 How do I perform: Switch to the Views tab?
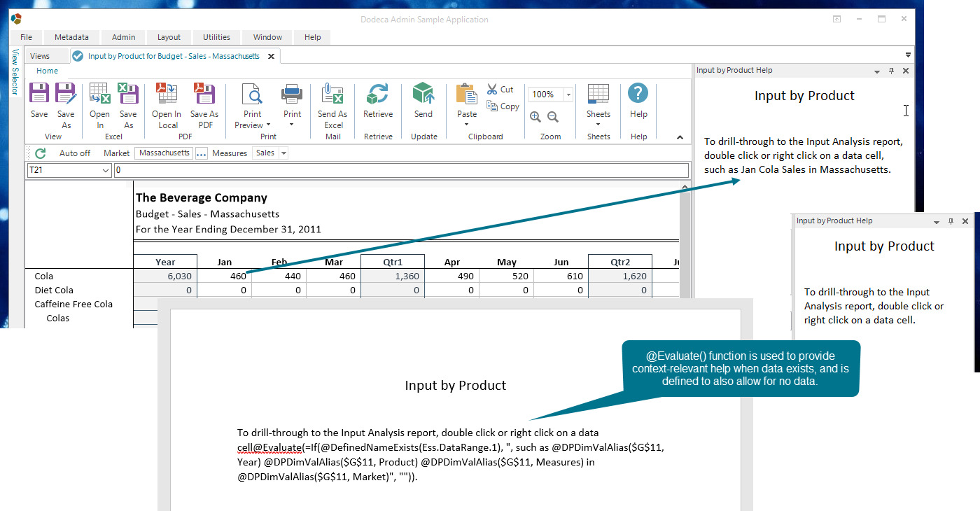click(x=40, y=56)
